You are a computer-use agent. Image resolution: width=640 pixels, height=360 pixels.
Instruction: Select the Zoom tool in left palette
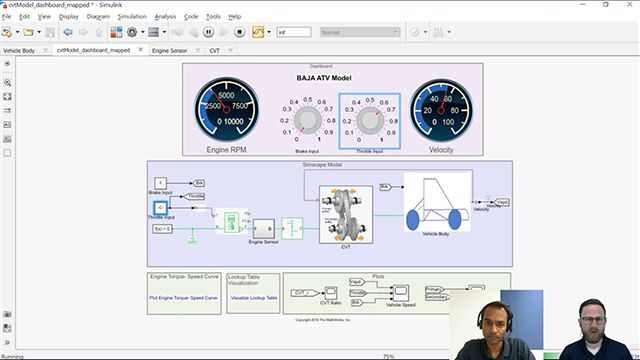(7, 82)
